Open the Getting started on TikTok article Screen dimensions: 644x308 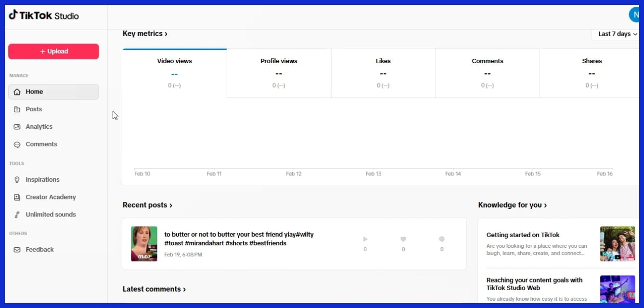pos(523,235)
